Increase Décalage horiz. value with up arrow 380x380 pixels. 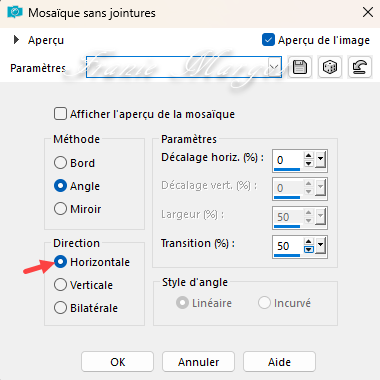[309, 156]
